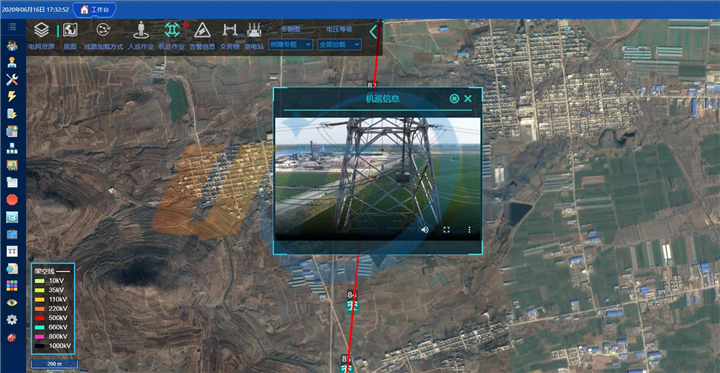Open the 变电站 substation icon

(254, 30)
